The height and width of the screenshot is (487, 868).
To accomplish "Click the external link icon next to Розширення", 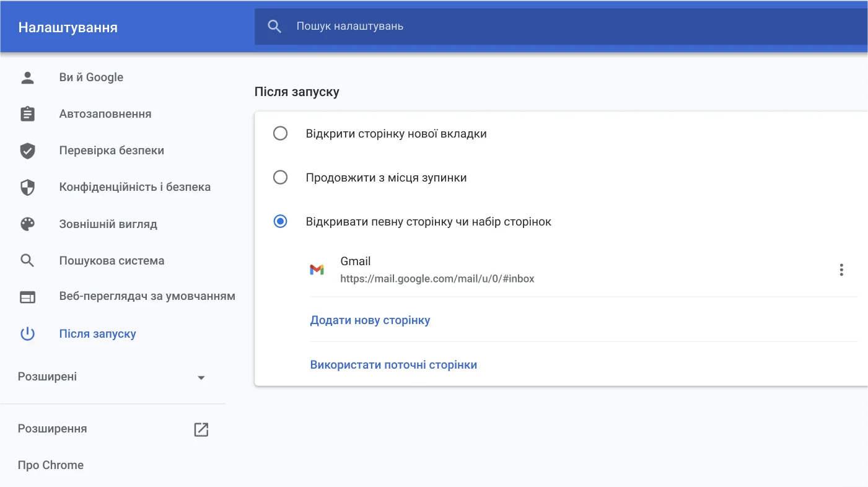I will pos(201,429).
